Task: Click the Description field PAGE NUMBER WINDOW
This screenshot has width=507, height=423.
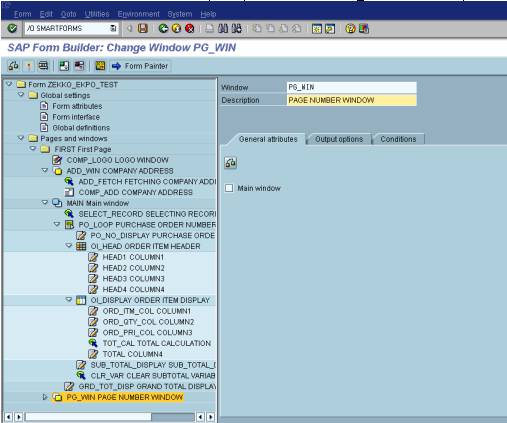Action: pos(351,100)
